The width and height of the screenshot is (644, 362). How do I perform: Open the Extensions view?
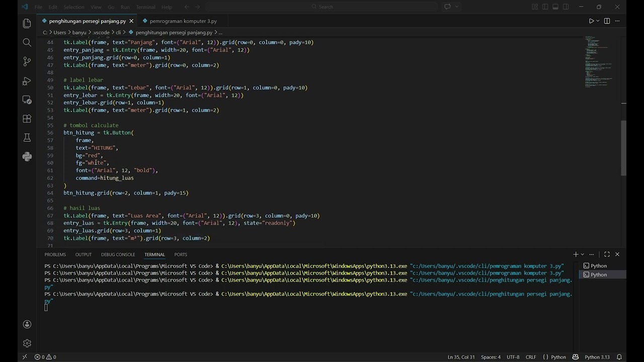[x=27, y=119]
